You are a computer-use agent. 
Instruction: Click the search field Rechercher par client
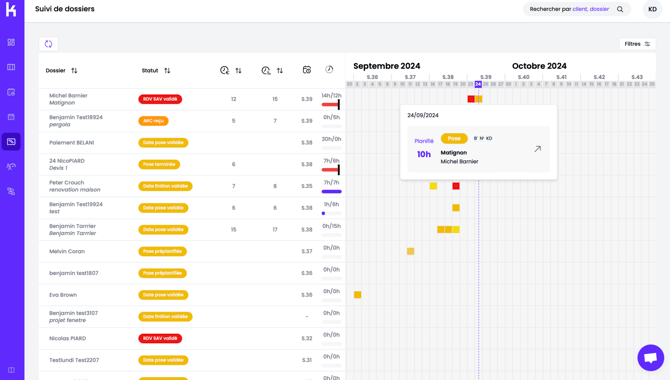tap(577, 9)
